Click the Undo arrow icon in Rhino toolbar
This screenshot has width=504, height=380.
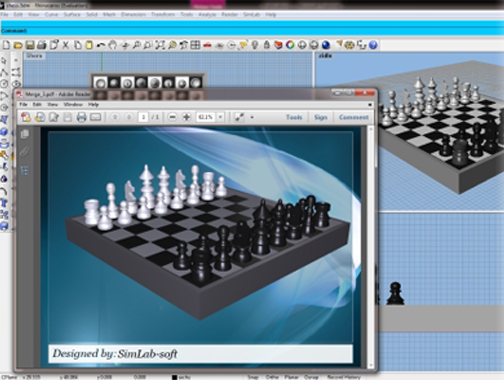(x=101, y=45)
